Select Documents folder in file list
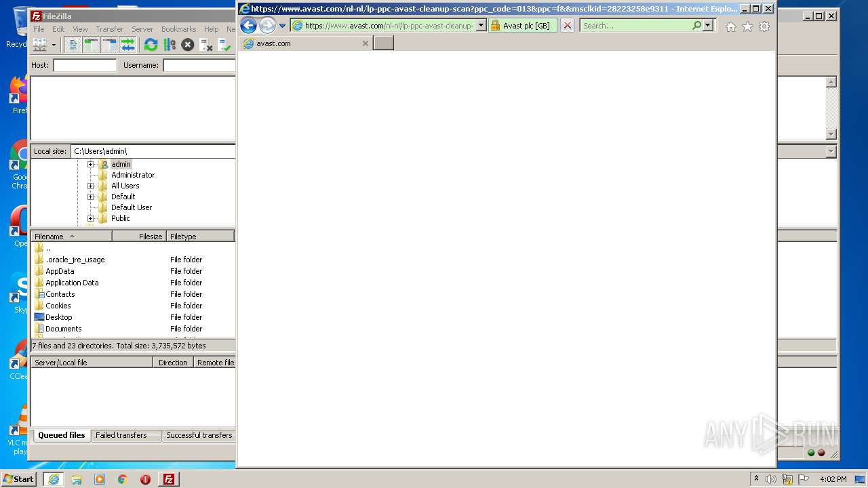Image resolution: width=868 pixels, height=488 pixels. 133,329
